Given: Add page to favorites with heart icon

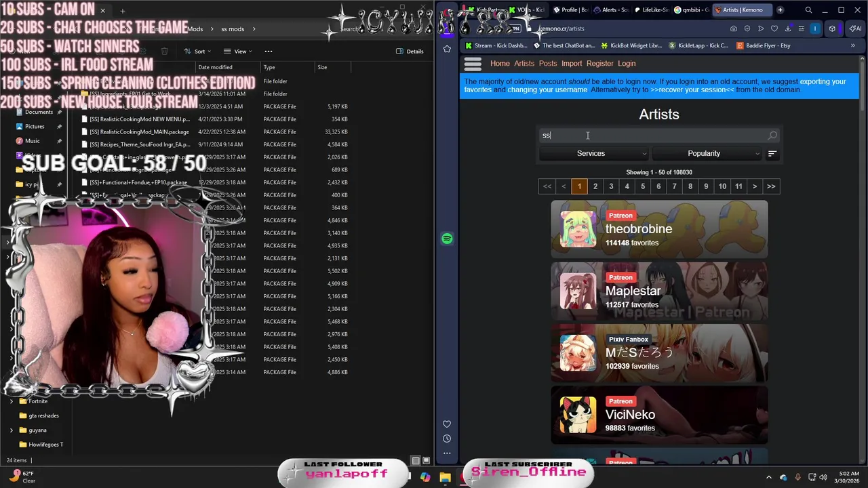Looking at the screenshot, I should (x=774, y=28).
